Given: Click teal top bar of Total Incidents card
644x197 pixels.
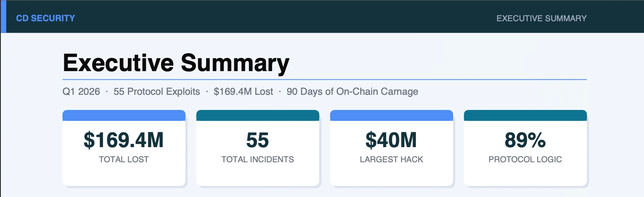Looking at the screenshot, I should pos(258,115).
